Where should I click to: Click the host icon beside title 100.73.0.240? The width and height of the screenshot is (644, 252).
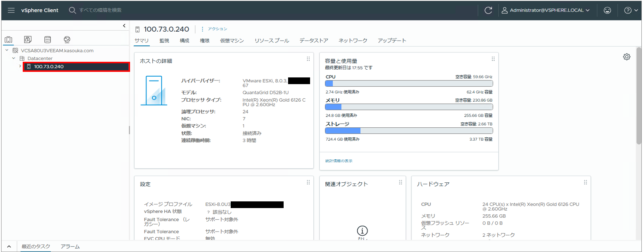(x=138, y=29)
